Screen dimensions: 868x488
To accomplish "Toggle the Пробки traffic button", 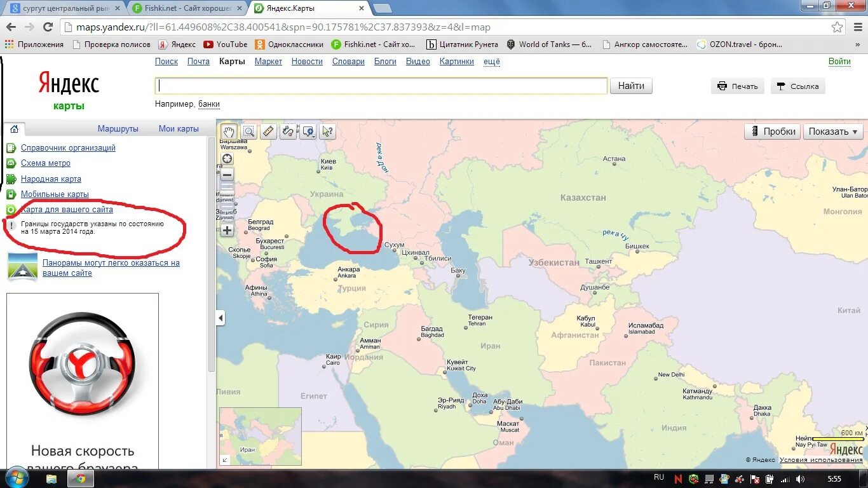I will (773, 132).
